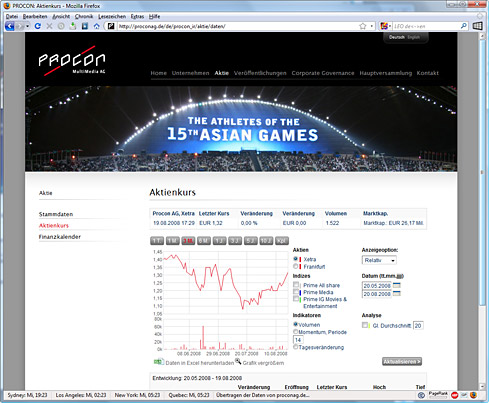Click the Gl. Durchschnitt field showing 20
Viewport: 489px width, 403px height.
(x=418, y=325)
